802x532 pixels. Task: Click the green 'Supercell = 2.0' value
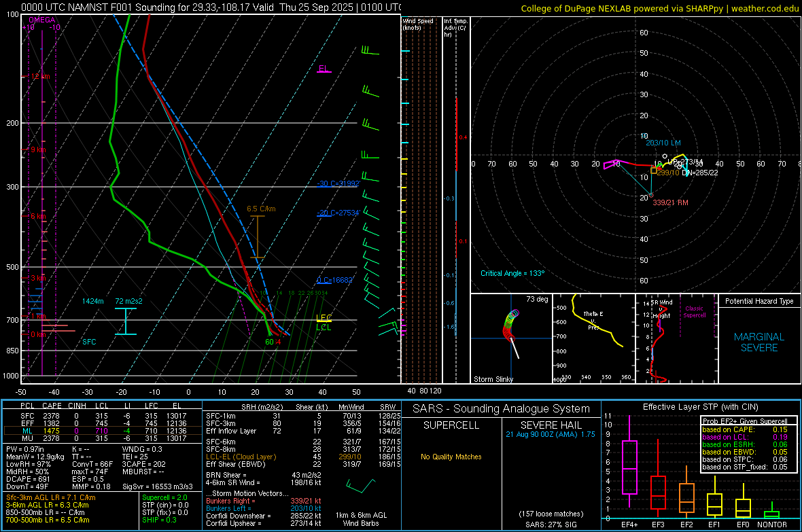(164, 498)
